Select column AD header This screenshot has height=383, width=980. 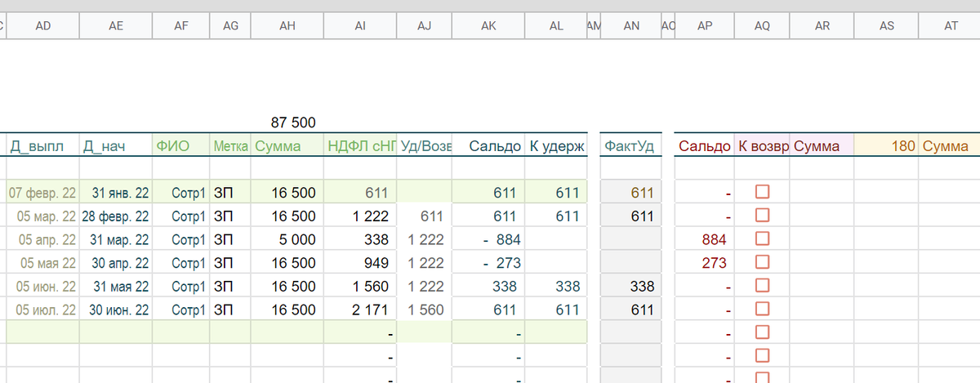point(43,26)
